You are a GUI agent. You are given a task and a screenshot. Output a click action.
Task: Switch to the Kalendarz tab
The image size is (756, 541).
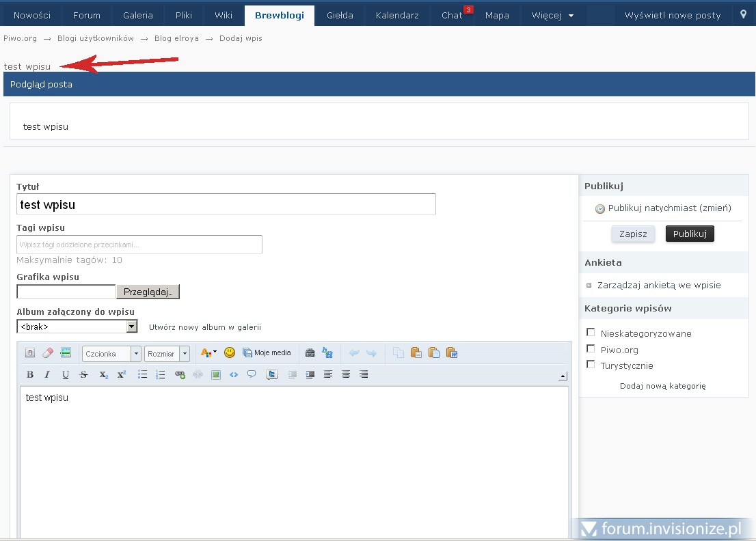397,15
